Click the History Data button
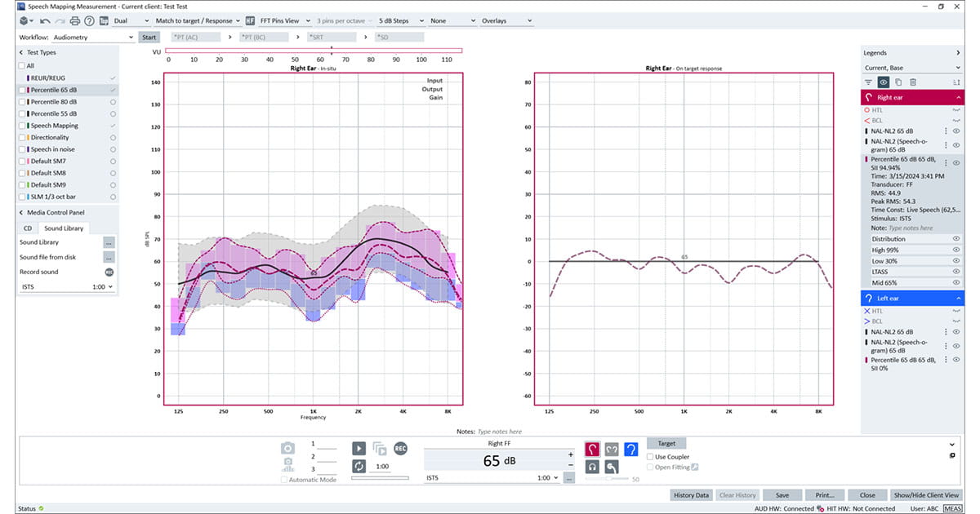Viewport: 980px width, 514px height. click(x=691, y=494)
